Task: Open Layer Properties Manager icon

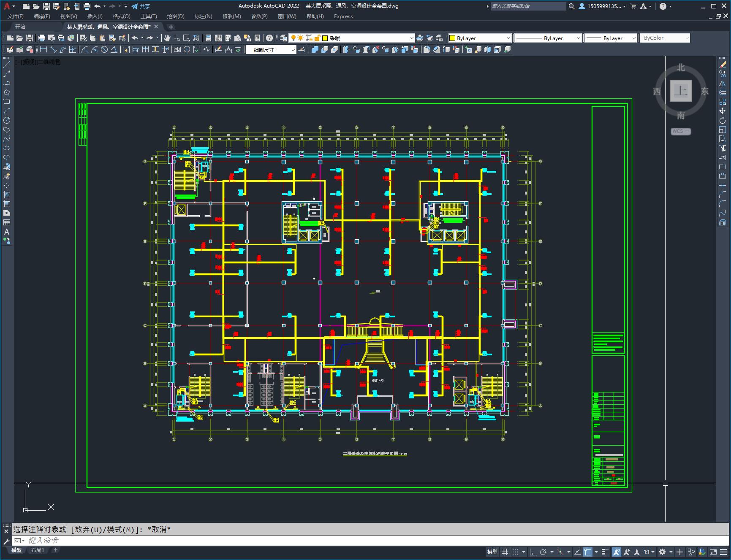Action: tap(283, 38)
